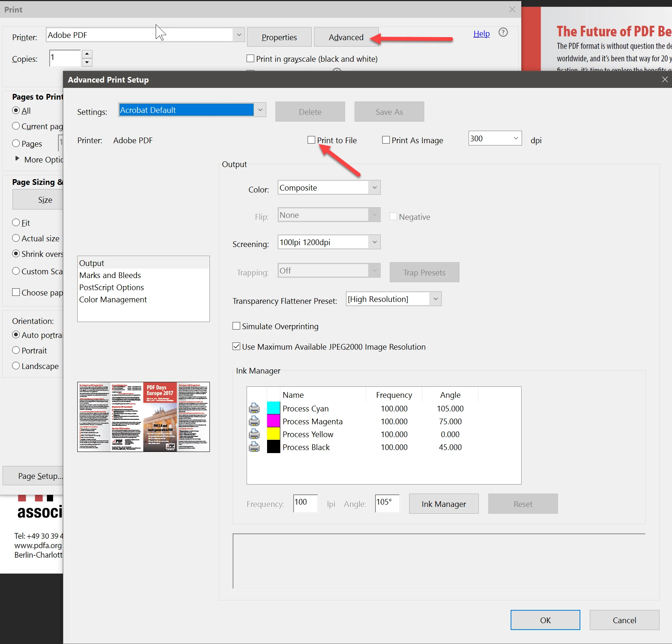This screenshot has width=672, height=644.
Task: Uncheck Use Maximum Available JPEG2000 Image Resolution
Action: pos(236,346)
